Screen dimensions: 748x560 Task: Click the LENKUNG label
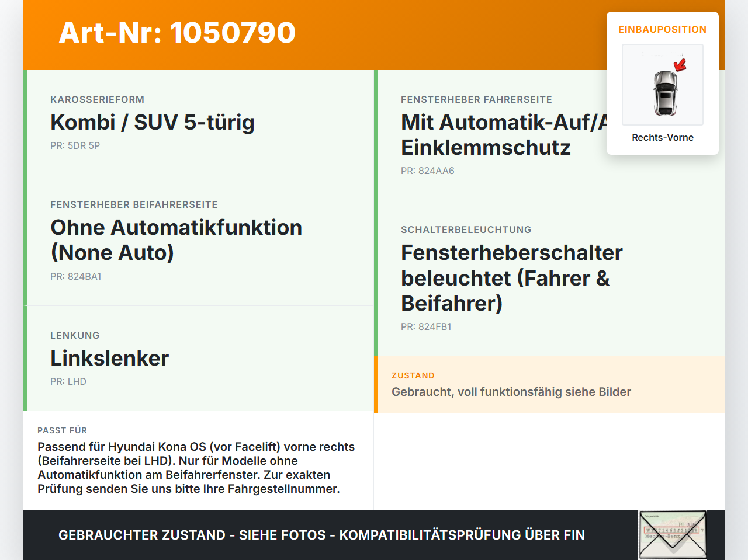[x=75, y=335]
